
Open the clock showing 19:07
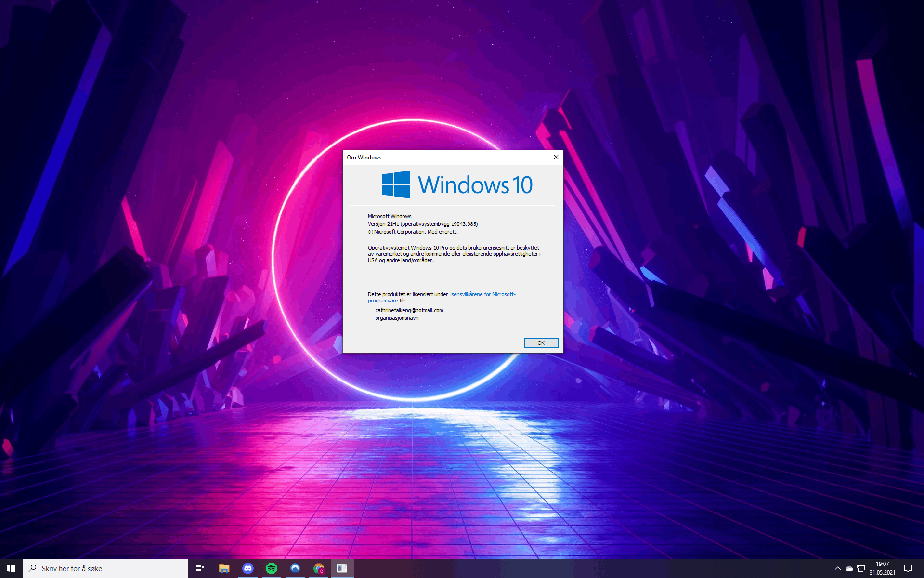tap(882, 568)
